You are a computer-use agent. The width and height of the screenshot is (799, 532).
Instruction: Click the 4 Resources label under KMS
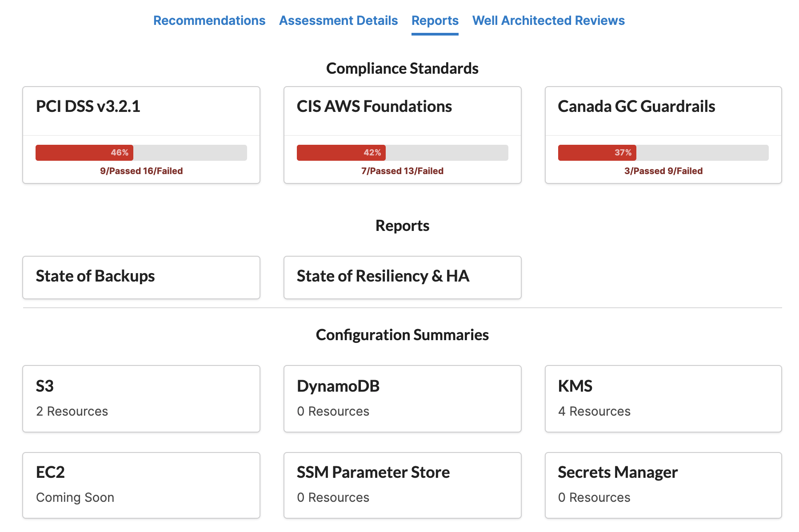(x=594, y=411)
